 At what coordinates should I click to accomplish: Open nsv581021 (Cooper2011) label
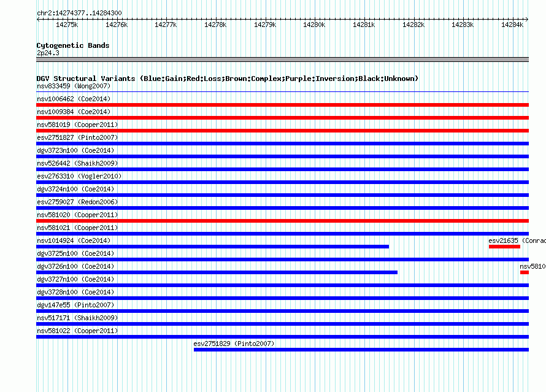77,228
